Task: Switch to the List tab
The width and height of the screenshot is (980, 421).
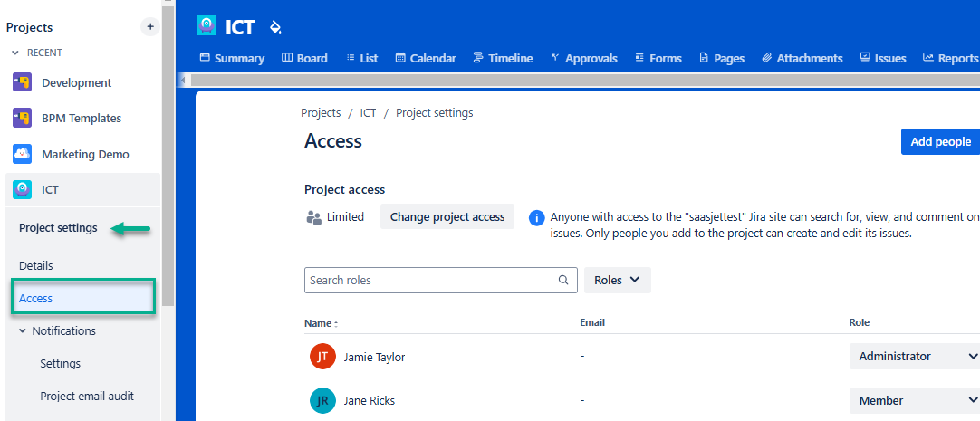Action: (x=362, y=58)
